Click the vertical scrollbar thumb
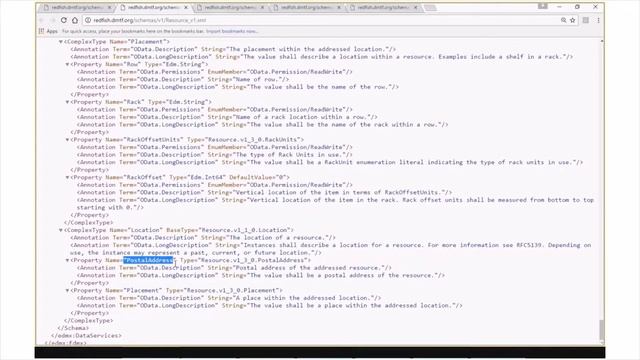 [602, 330]
